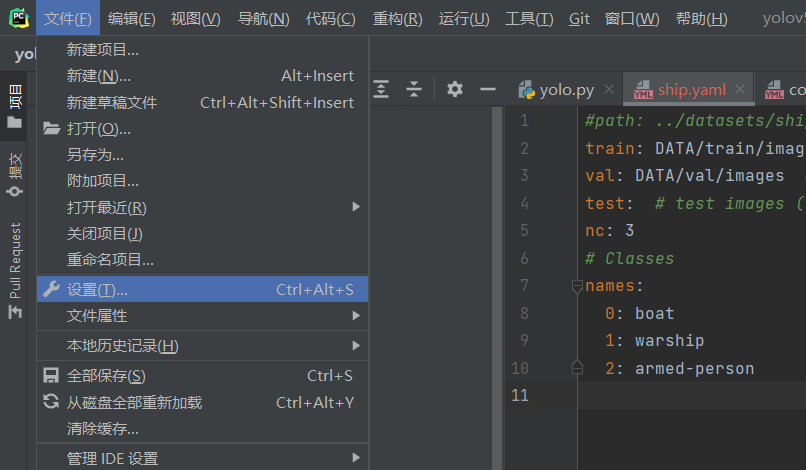Open the 文件(F) menu

(x=68, y=19)
